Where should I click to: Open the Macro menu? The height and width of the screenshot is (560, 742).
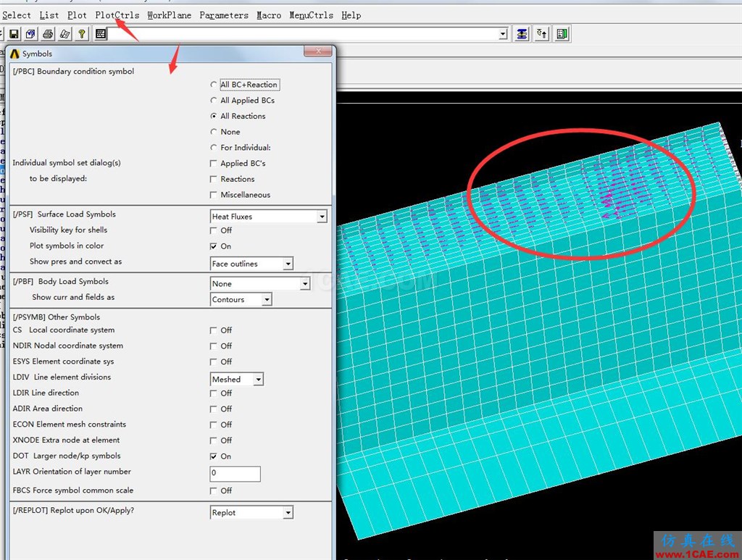(269, 15)
